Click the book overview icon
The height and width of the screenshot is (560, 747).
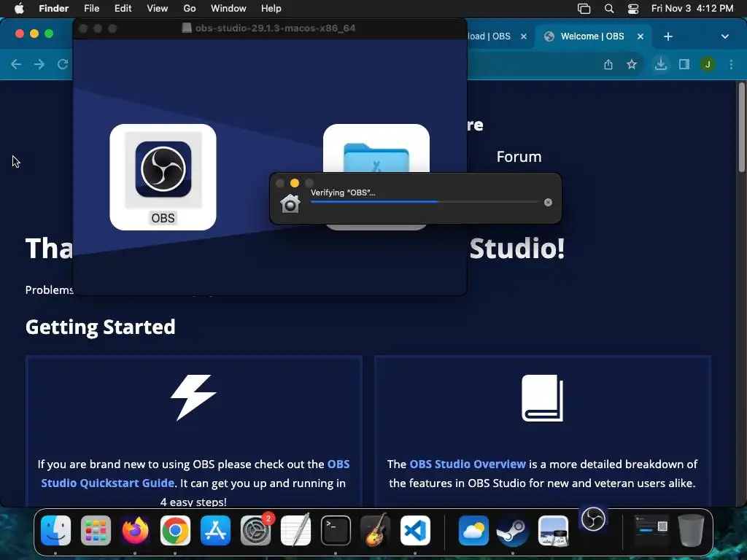tap(543, 398)
